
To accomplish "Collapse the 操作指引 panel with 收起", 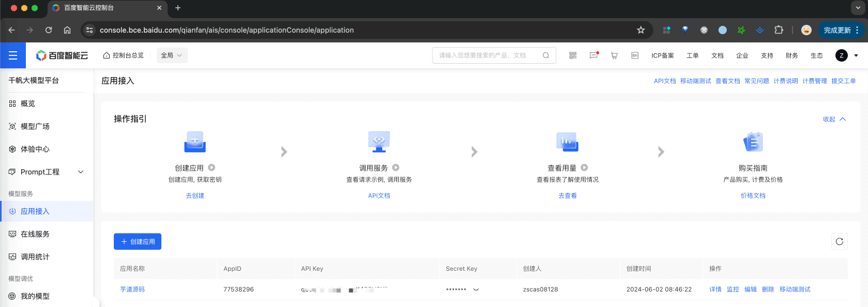I will click(834, 119).
